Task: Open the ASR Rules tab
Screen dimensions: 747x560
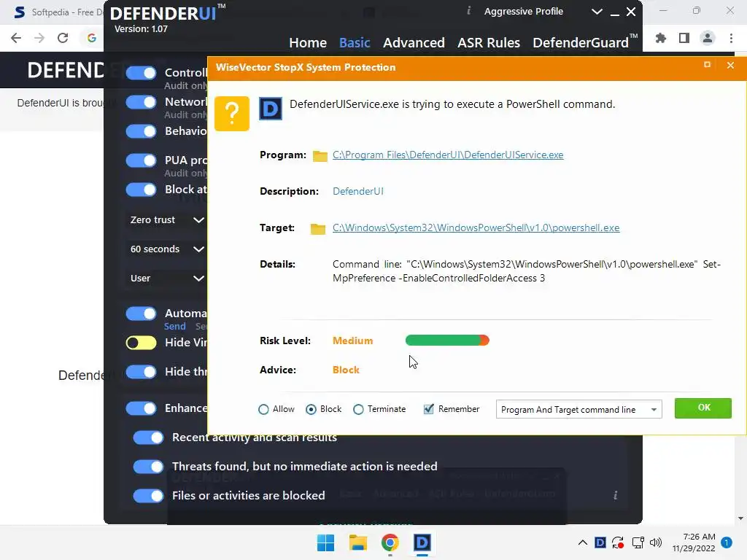Action: coord(488,43)
